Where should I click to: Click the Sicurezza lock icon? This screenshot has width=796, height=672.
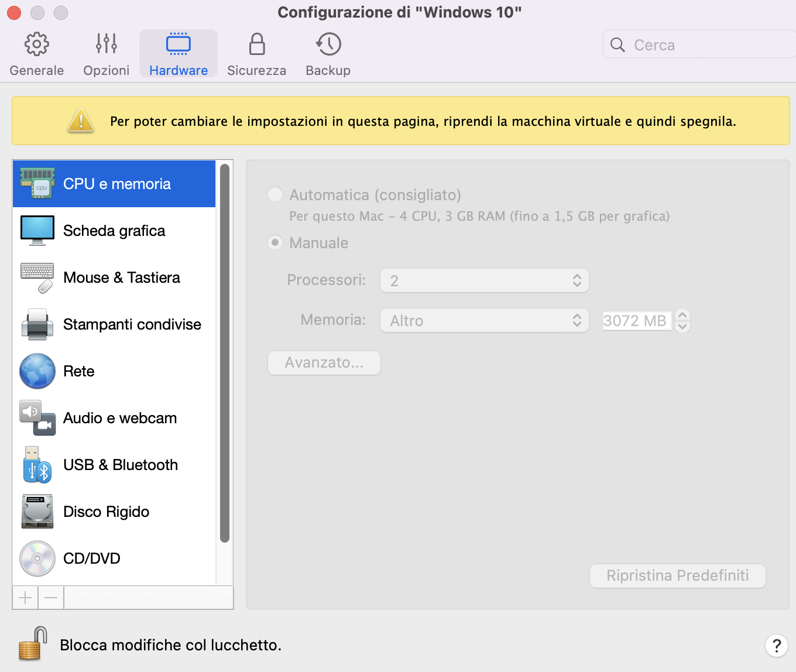[x=257, y=44]
